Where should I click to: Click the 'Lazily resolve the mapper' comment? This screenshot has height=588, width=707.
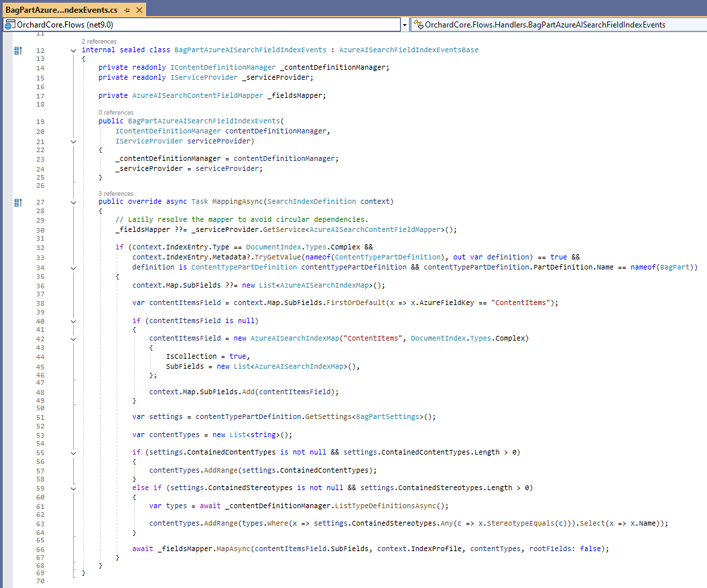[242, 220]
